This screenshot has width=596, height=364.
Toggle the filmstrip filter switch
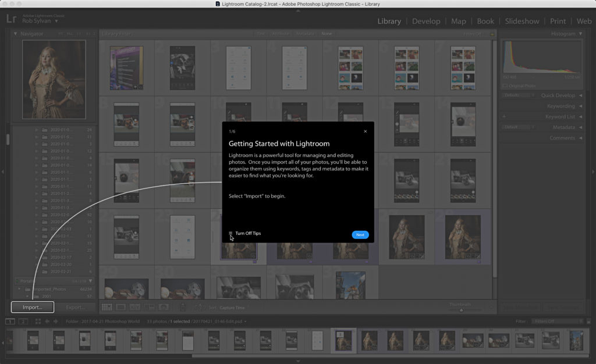pos(588,322)
